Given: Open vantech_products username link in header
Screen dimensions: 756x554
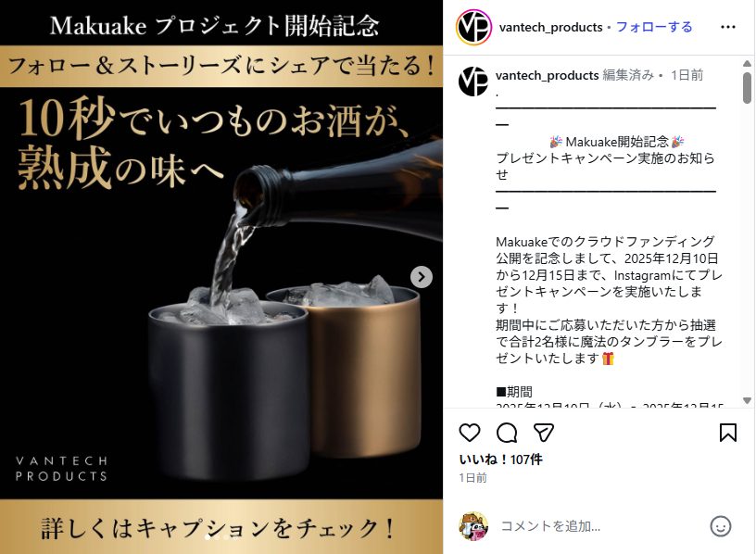Looking at the screenshot, I should [550, 28].
